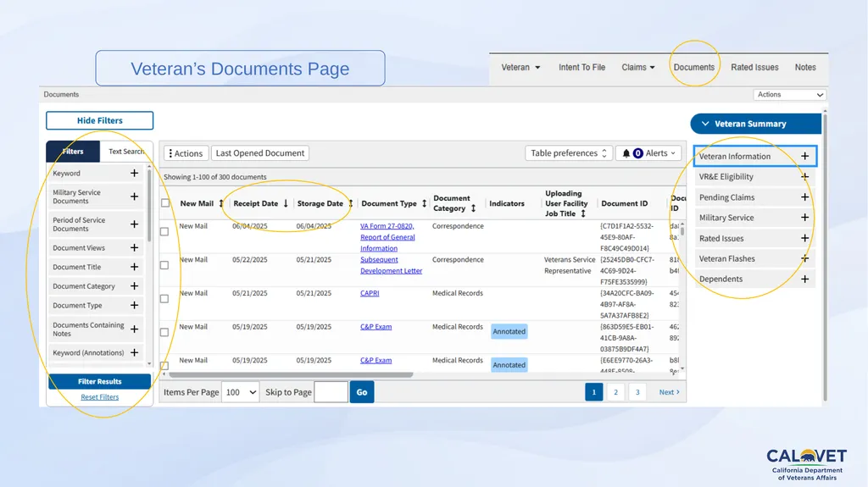The height and width of the screenshot is (487, 868).
Task: Open the Veteran dropdown in navigation
Action: point(520,67)
